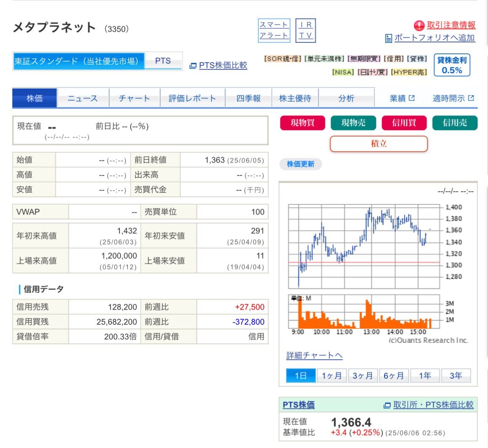
Task: Open the PTS株価比較 link
Action: tap(223, 65)
